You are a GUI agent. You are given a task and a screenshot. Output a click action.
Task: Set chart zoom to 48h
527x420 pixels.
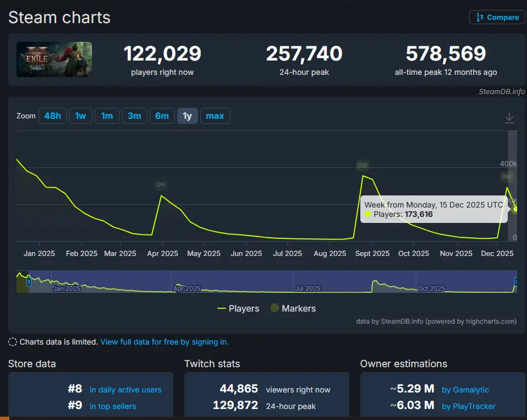coord(53,116)
